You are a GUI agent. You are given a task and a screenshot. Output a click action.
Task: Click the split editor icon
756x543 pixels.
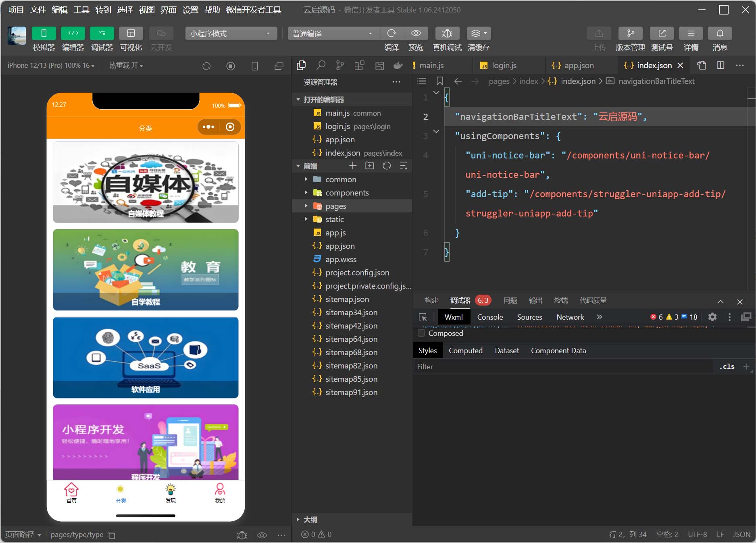pos(721,65)
